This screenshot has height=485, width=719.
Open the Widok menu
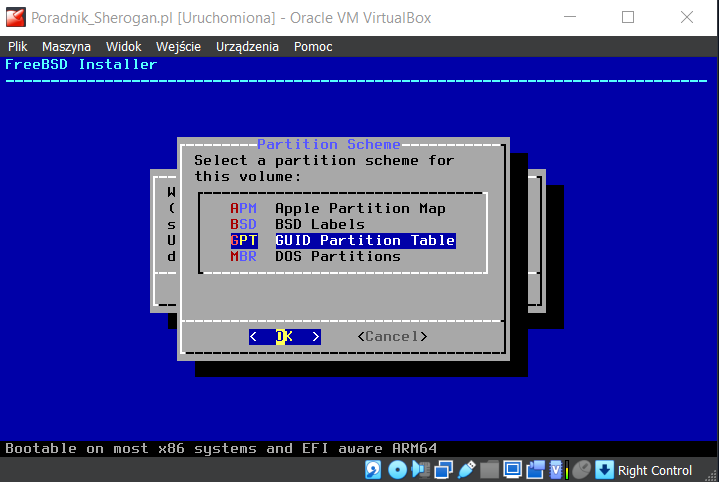coord(124,46)
